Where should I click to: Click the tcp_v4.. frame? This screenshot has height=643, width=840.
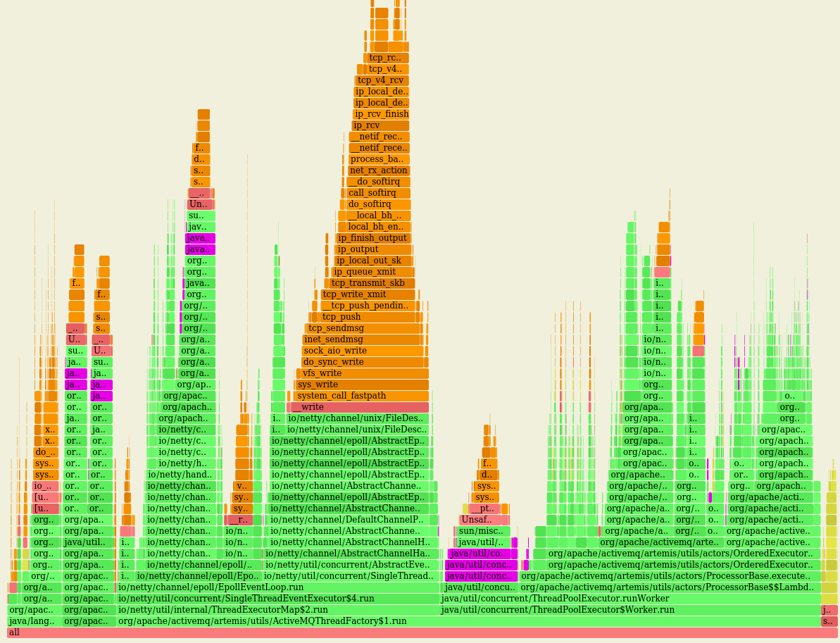tap(388, 70)
